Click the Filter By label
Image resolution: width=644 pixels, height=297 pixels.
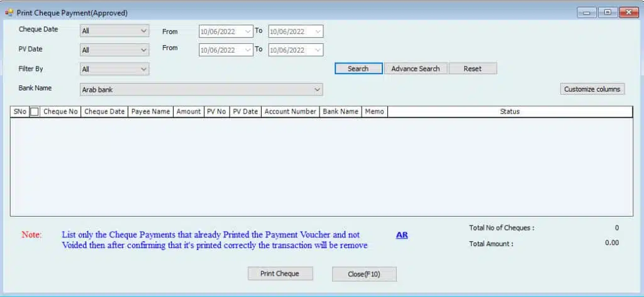tap(31, 69)
